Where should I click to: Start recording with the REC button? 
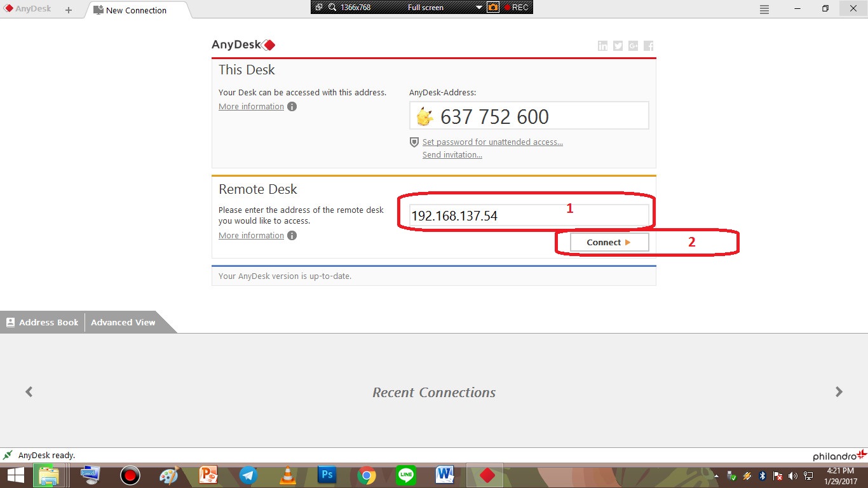point(517,8)
